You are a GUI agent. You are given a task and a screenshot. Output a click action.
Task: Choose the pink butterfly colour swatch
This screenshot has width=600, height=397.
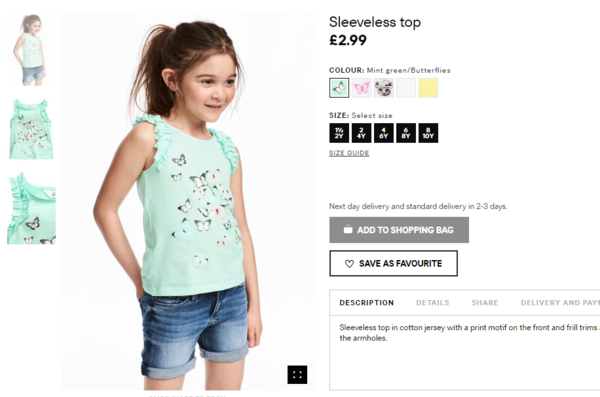click(361, 88)
